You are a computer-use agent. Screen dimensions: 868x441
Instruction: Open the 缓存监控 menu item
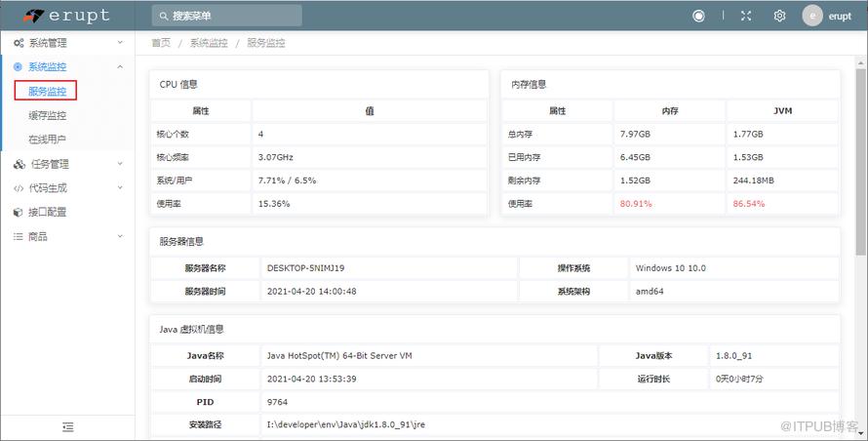(47, 115)
